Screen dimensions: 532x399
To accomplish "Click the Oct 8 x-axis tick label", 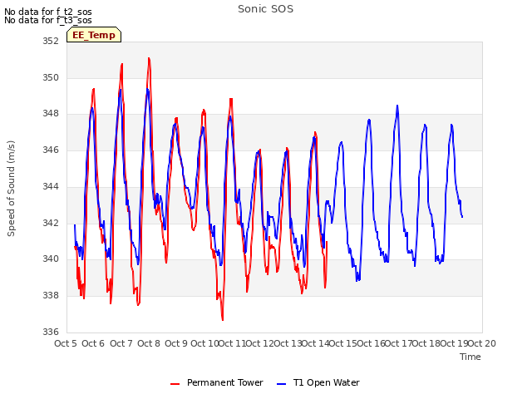I will 149,343.
